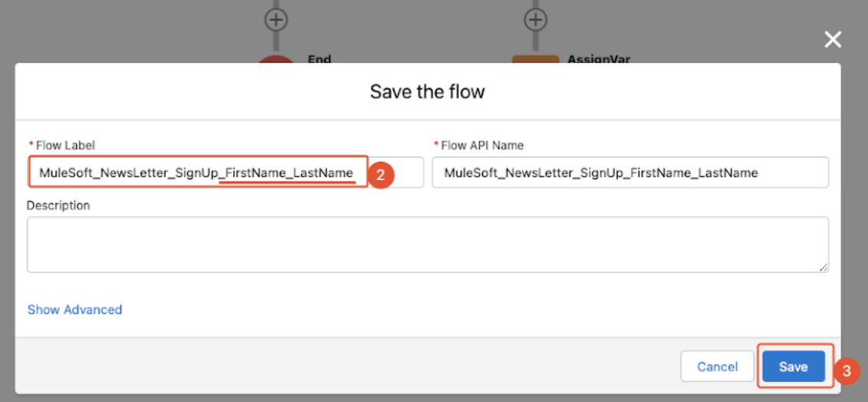Focus the Flow API Name input
This screenshot has height=402, width=868.
pyautogui.click(x=630, y=173)
